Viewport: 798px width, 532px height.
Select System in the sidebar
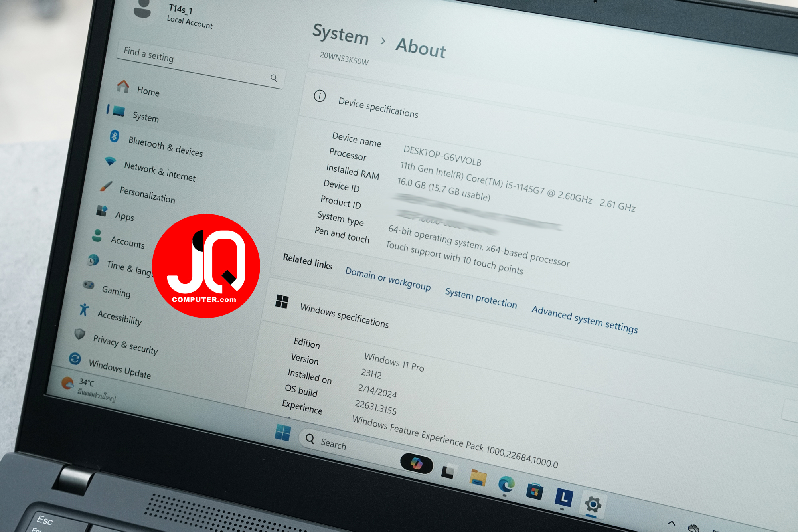pos(145,117)
